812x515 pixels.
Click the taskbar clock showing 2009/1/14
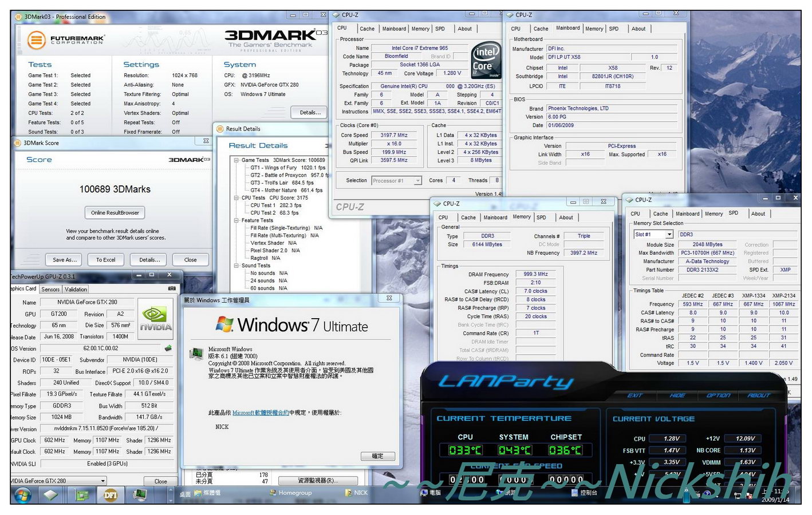[x=775, y=496]
